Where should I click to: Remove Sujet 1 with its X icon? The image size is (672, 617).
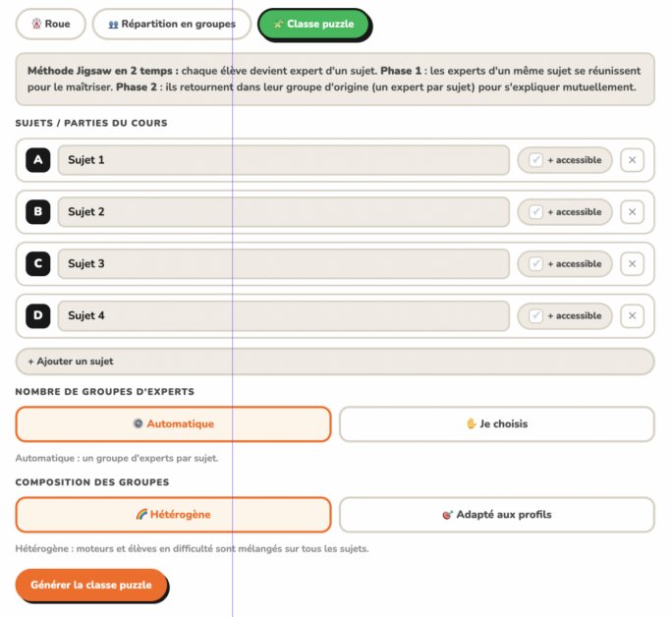tap(632, 160)
